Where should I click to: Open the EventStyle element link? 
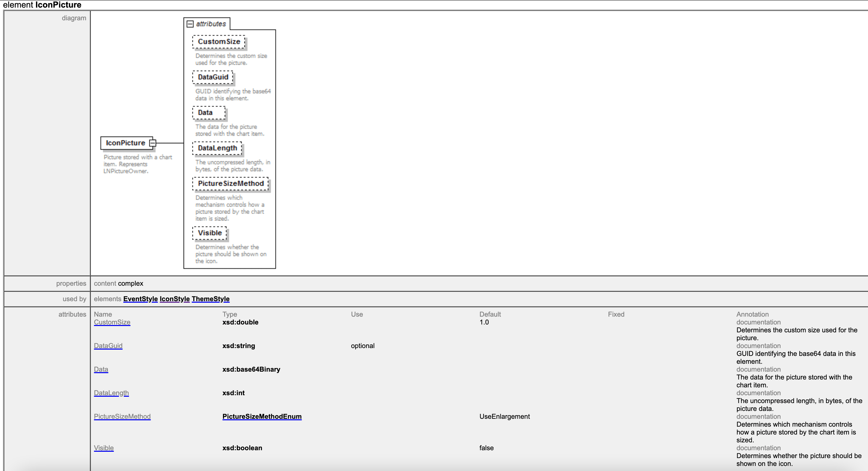pyautogui.click(x=140, y=299)
